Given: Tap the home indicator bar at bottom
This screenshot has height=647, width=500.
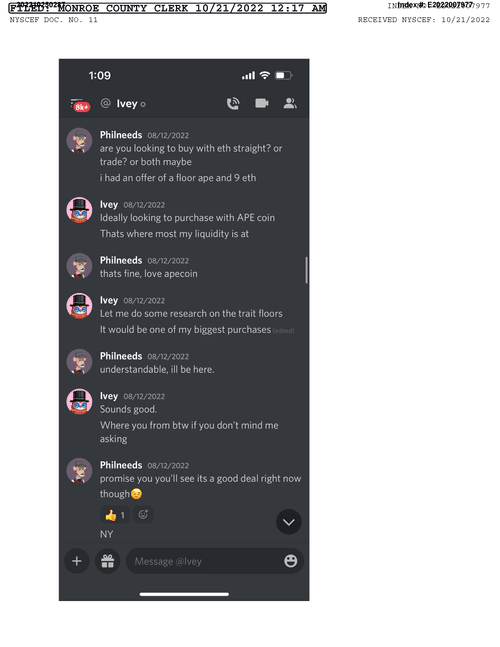Looking at the screenshot, I should (x=184, y=594).
